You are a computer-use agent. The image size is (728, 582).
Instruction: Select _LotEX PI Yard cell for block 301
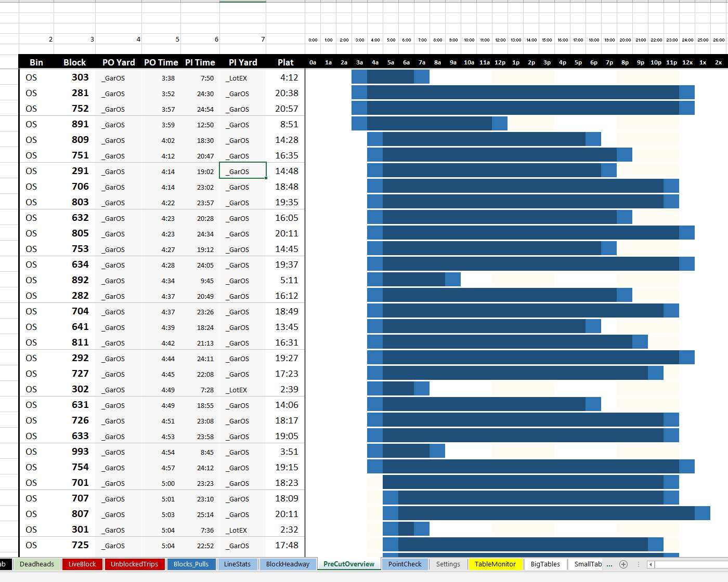pyautogui.click(x=243, y=530)
